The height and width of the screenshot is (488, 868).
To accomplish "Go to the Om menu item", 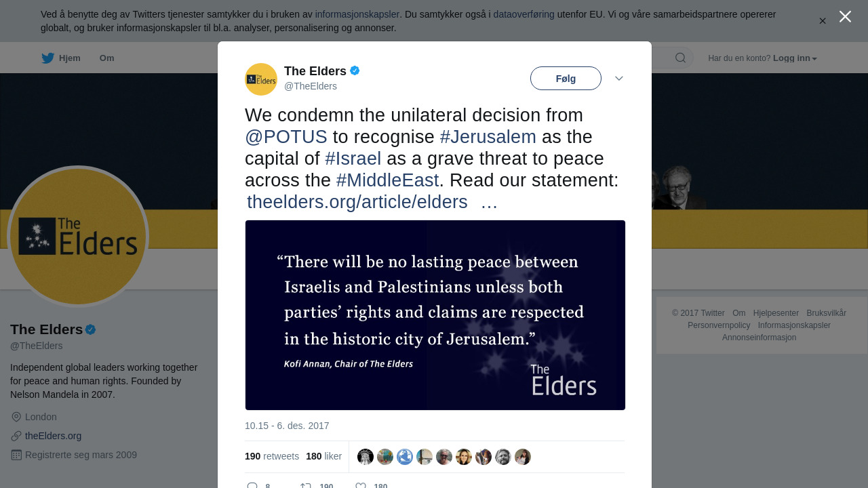I will tap(106, 58).
